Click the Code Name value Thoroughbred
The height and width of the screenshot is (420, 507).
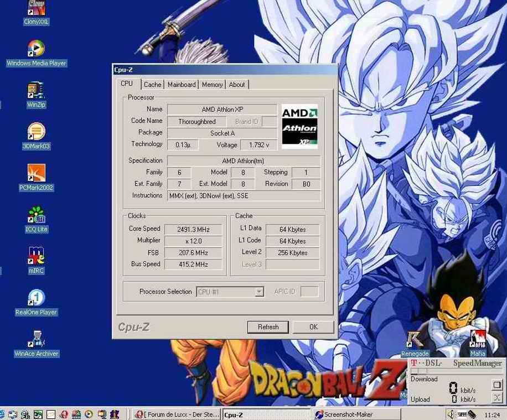click(x=196, y=122)
